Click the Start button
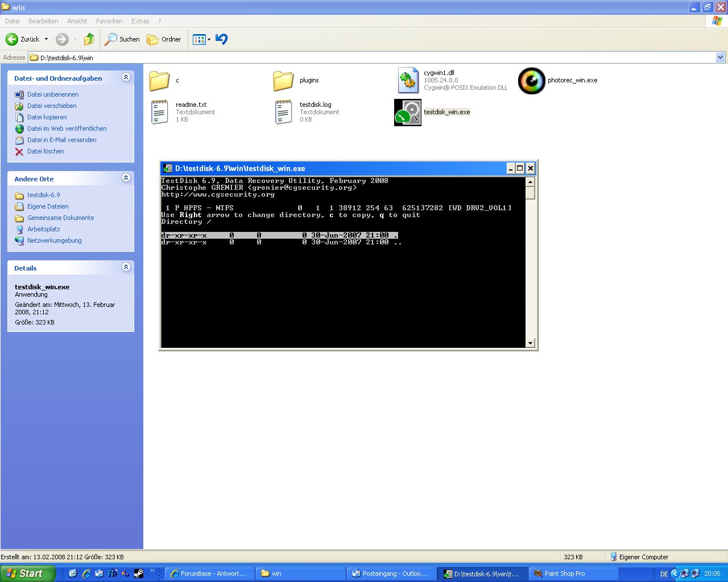 (28, 573)
